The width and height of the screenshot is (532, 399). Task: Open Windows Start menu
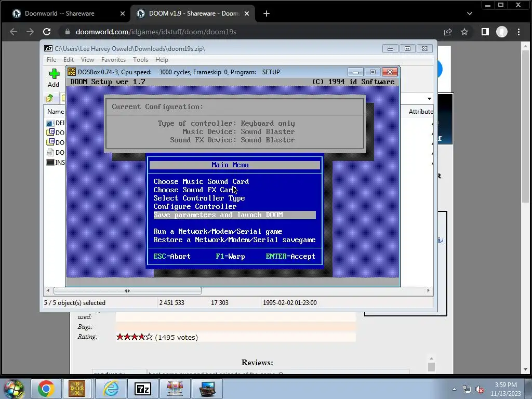[x=14, y=389]
